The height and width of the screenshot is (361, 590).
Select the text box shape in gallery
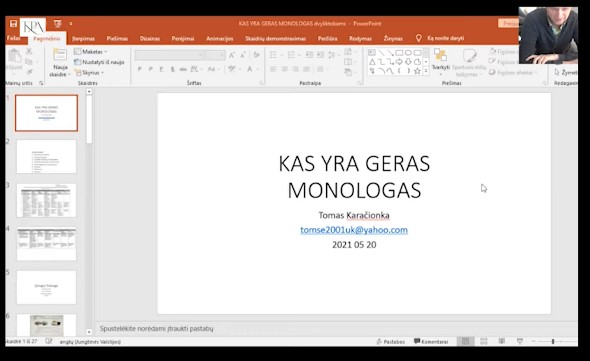click(x=372, y=53)
